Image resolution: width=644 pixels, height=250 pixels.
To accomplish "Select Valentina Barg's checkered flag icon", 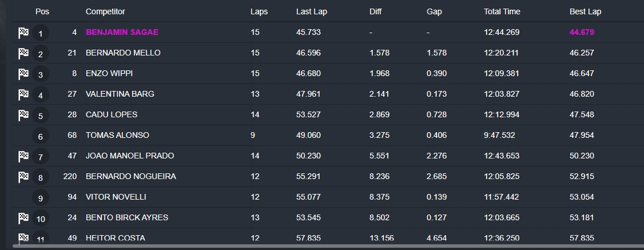I will (23, 94).
